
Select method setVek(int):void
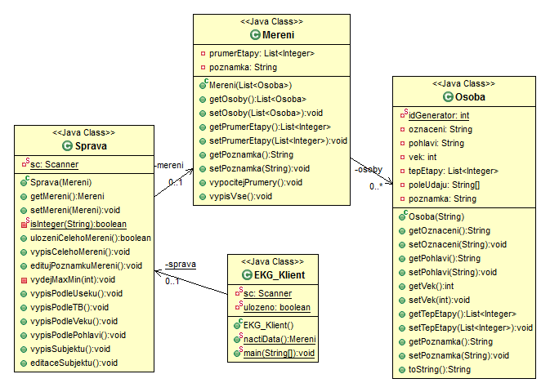(x=439, y=301)
